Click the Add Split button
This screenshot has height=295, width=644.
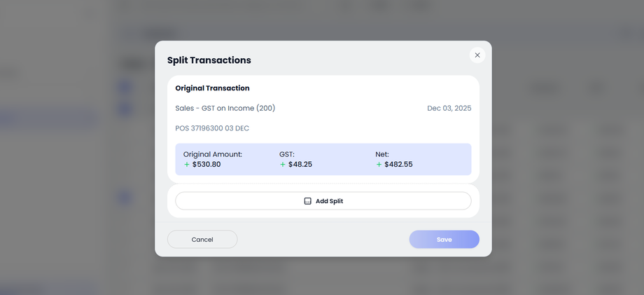pos(323,201)
